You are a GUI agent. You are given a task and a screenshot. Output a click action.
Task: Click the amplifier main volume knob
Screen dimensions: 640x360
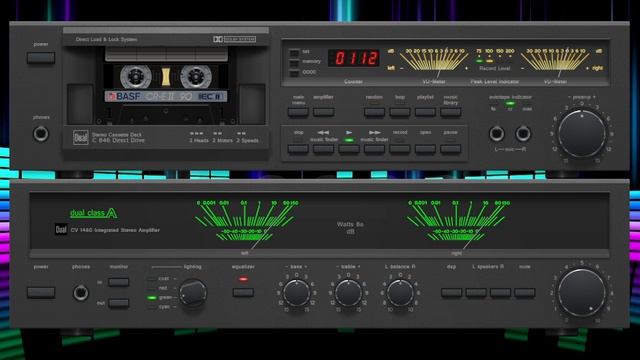point(582,293)
